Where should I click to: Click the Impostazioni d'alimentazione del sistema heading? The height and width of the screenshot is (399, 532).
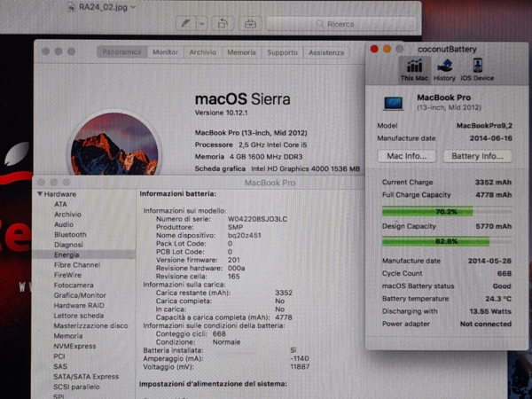[213, 384]
